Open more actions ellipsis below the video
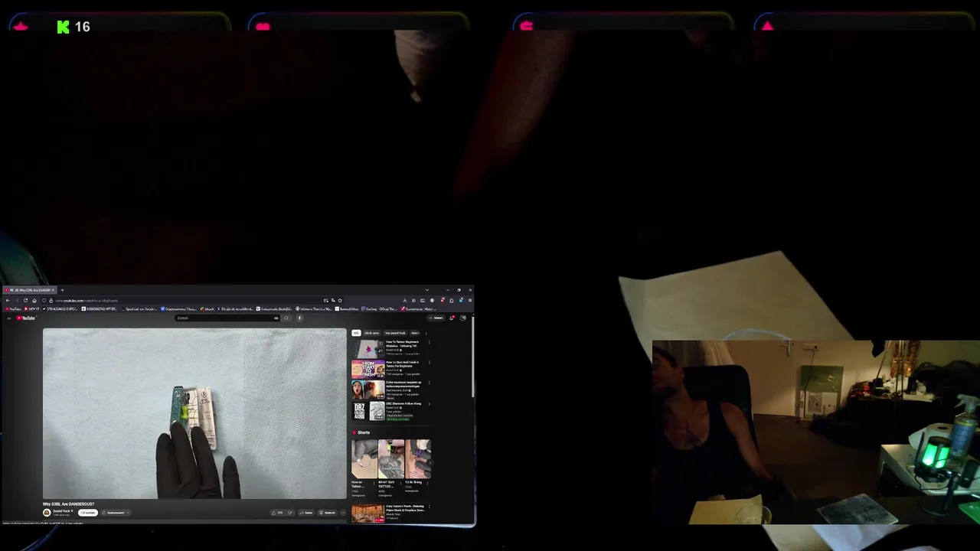 point(343,513)
